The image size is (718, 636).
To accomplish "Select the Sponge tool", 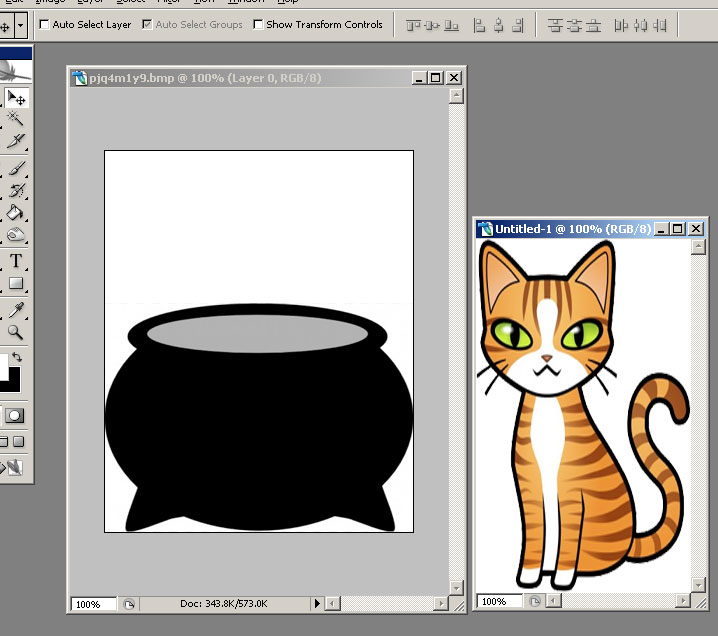I will point(16,234).
